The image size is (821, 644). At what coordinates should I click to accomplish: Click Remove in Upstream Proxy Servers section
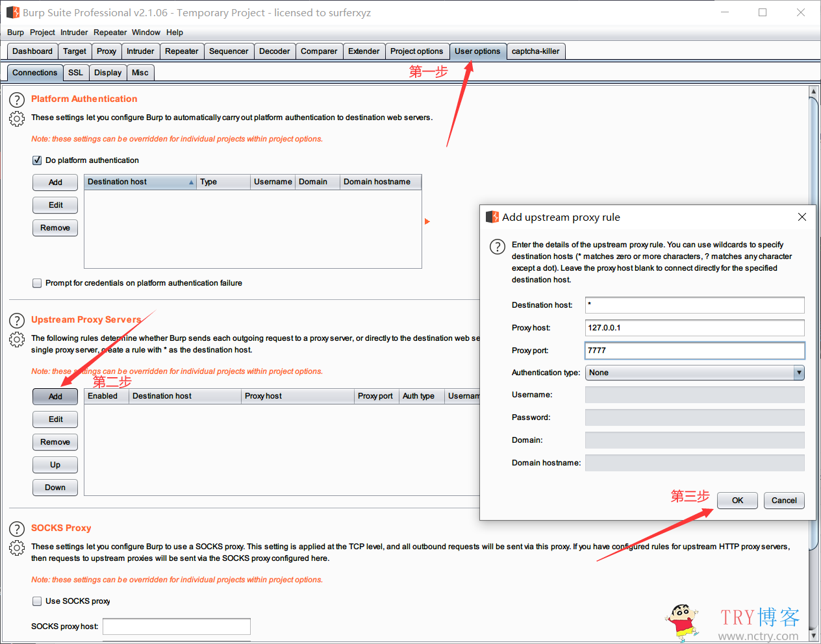55,442
